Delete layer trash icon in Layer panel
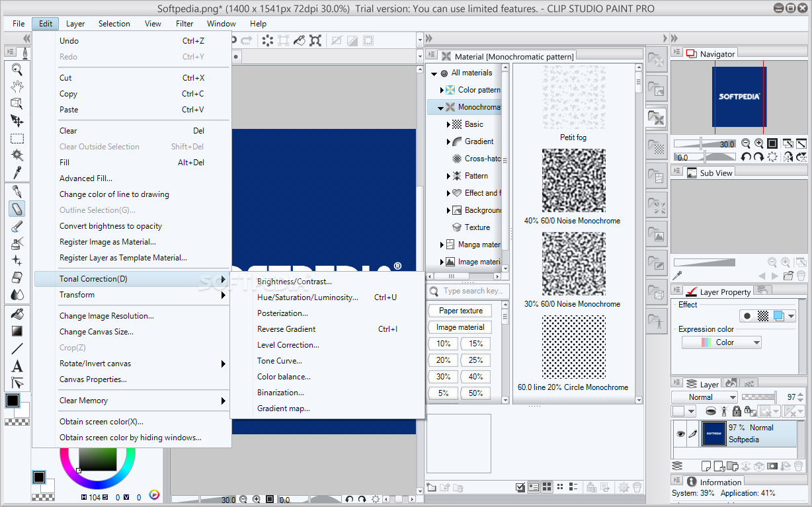Screen dimensions: 812x507 click(x=800, y=466)
